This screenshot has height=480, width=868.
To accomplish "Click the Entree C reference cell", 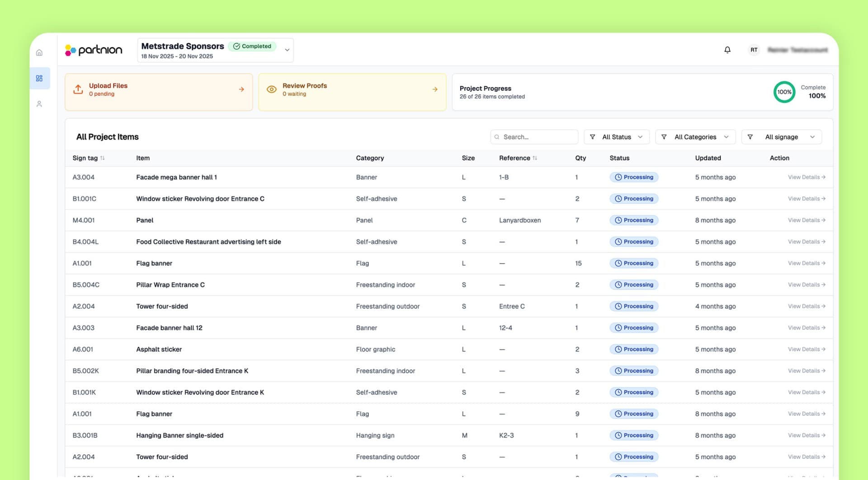I will pos(512,306).
